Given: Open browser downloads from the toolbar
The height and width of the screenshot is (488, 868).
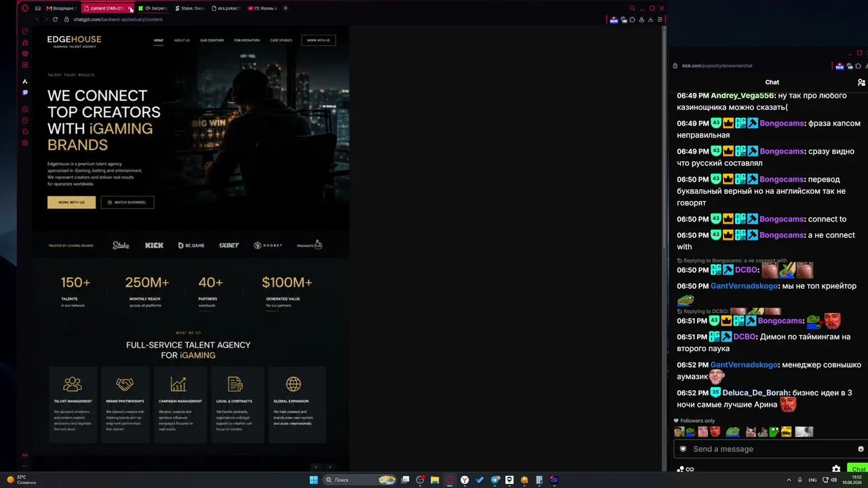Looking at the screenshot, I should point(650,20).
